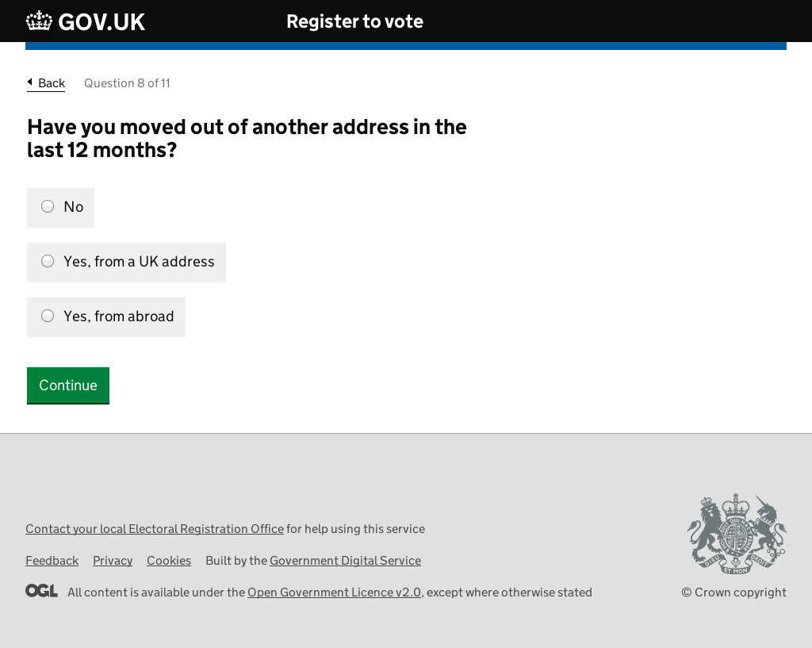Select the No radio button

[48, 207]
